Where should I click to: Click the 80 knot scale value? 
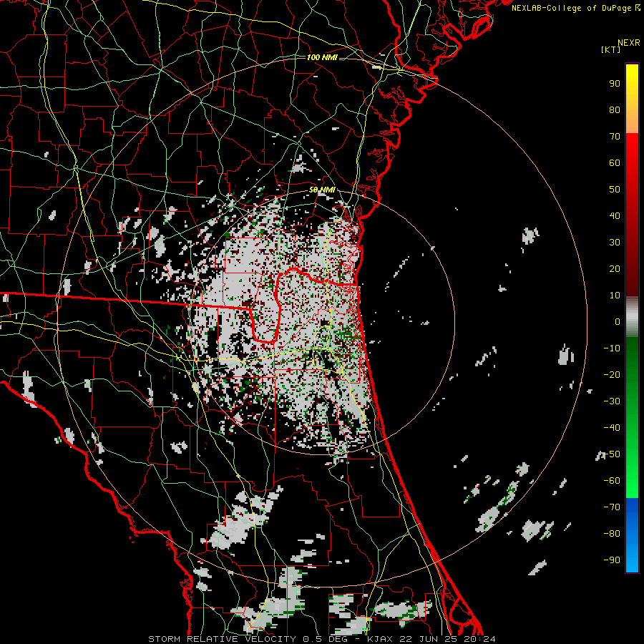point(615,109)
